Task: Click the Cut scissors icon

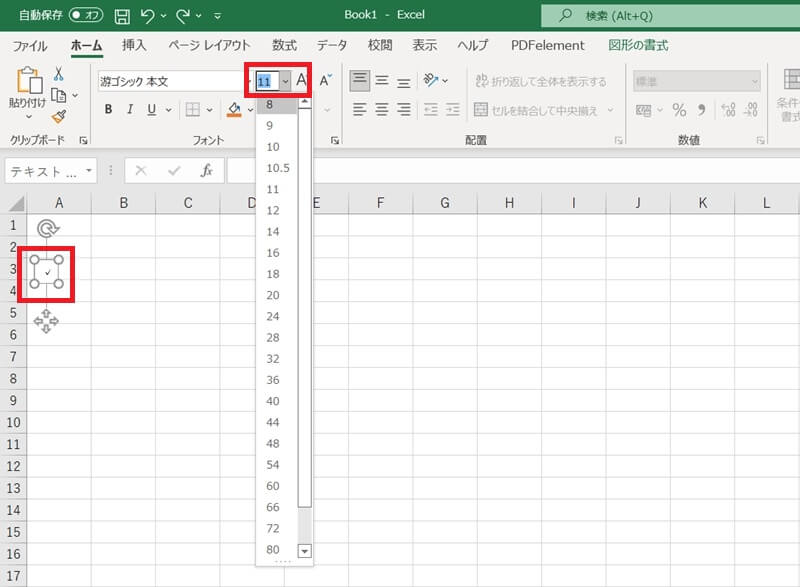Action: (58, 75)
